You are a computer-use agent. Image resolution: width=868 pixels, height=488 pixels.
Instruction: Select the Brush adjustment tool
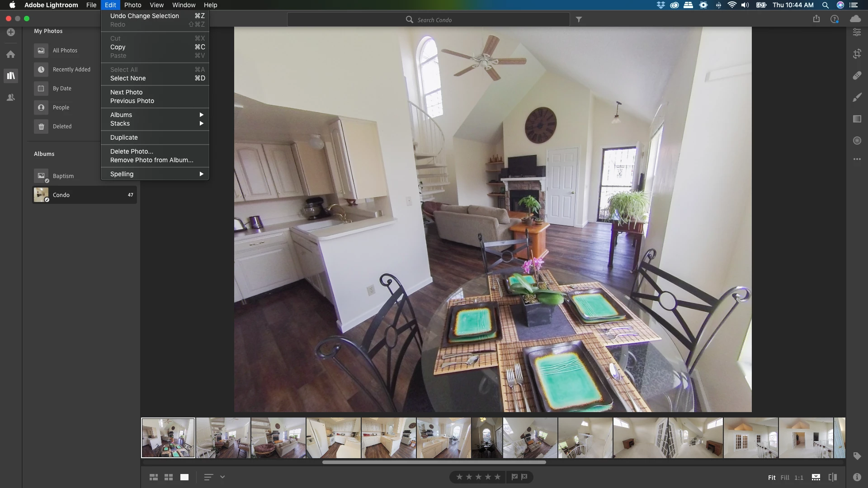[857, 97]
